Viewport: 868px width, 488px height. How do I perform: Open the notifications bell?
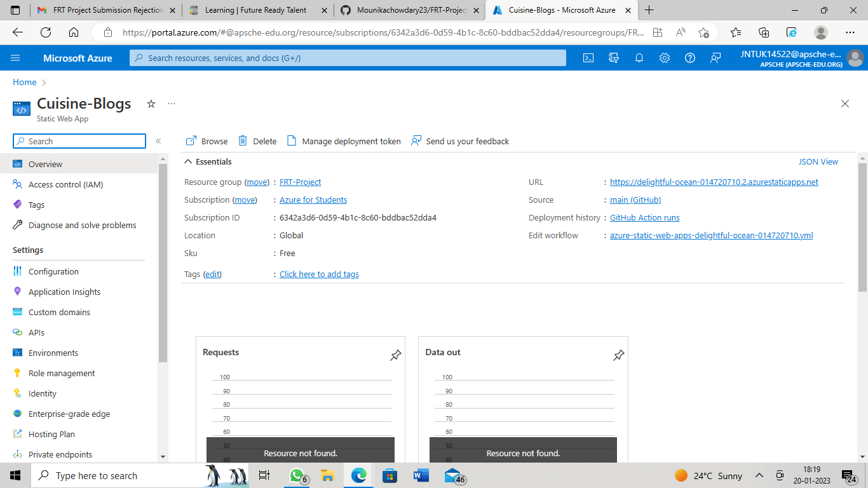(x=639, y=58)
